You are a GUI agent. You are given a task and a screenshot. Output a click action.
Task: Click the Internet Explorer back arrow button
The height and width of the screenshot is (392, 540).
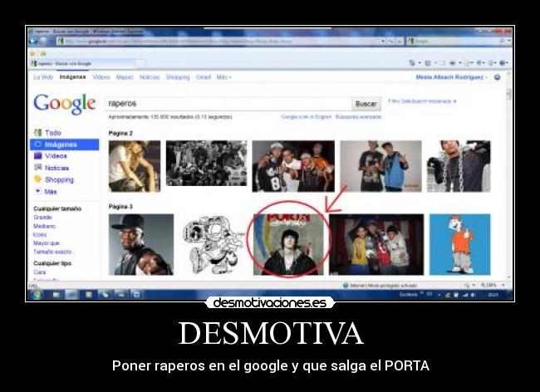pyautogui.click(x=33, y=42)
